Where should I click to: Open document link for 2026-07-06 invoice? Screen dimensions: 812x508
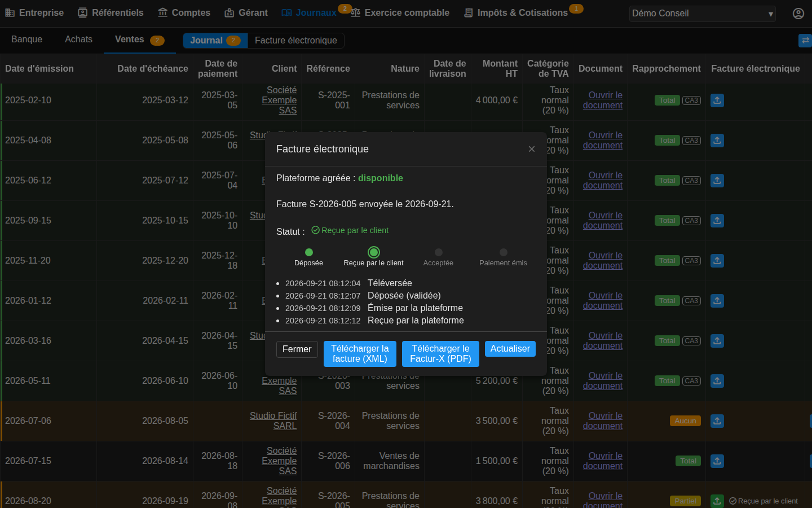pyautogui.click(x=603, y=421)
